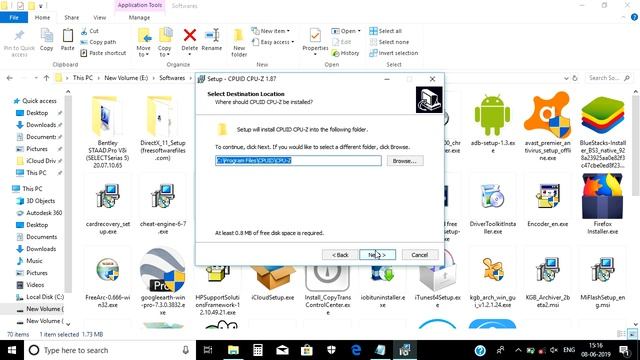Switch to the Manage ribbon tab
Screen dimensions: 640x360
139,18
